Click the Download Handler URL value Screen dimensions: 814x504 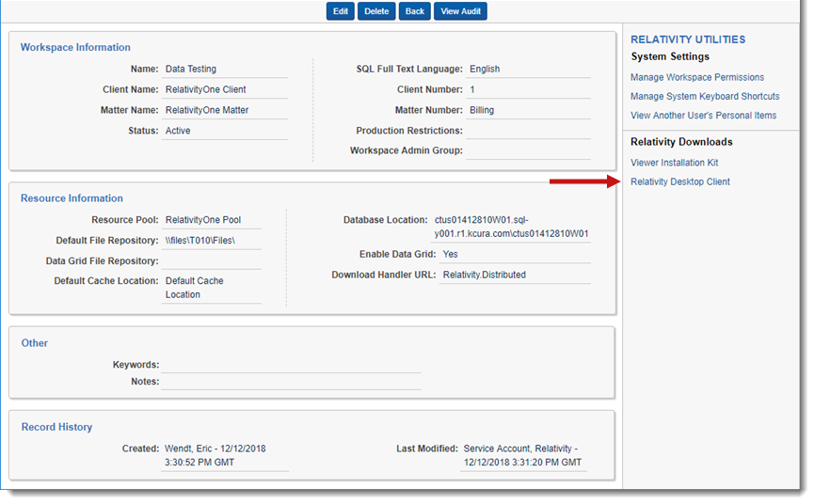point(485,275)
